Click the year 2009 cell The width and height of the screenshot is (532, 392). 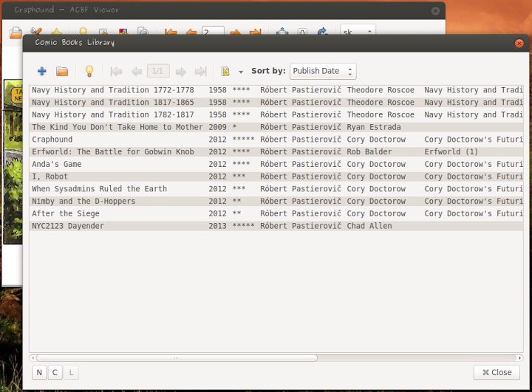pos(217,127)
